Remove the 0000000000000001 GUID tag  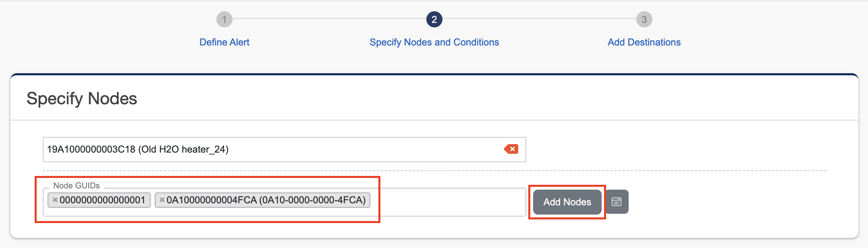55,200
